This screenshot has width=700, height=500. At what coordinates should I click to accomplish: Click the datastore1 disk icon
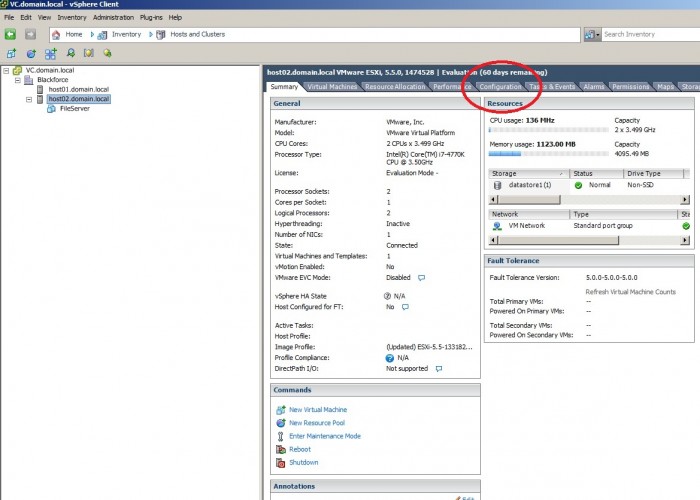click(497, 185)
